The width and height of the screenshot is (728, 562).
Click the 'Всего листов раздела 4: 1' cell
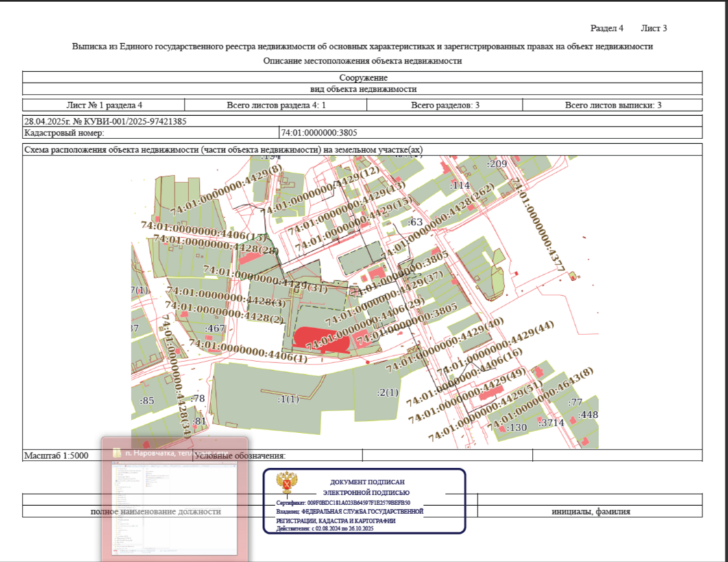click(276, 105)
